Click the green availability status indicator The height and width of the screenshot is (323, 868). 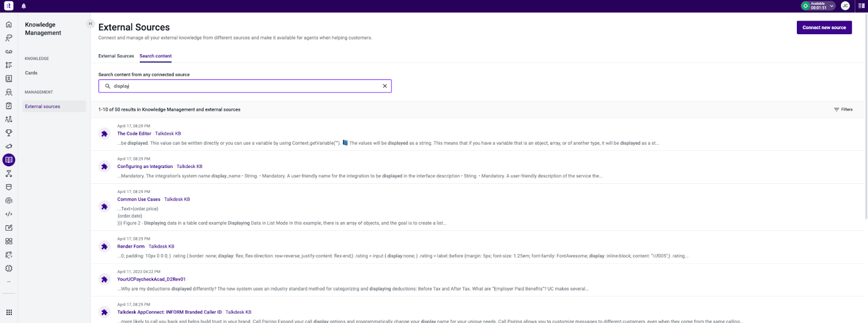806,6
